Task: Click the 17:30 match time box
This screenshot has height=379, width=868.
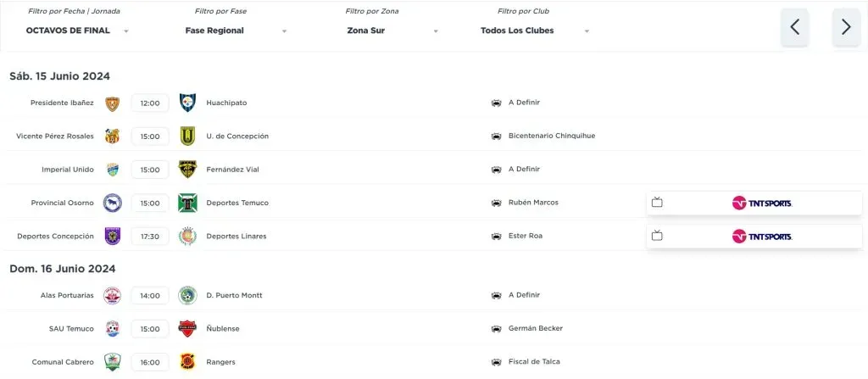Action: pos(150,236)
